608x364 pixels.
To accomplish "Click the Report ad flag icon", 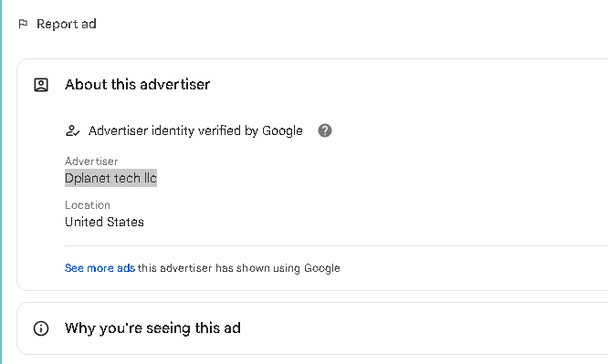I will pyautogui.click(x=23, y=24).
